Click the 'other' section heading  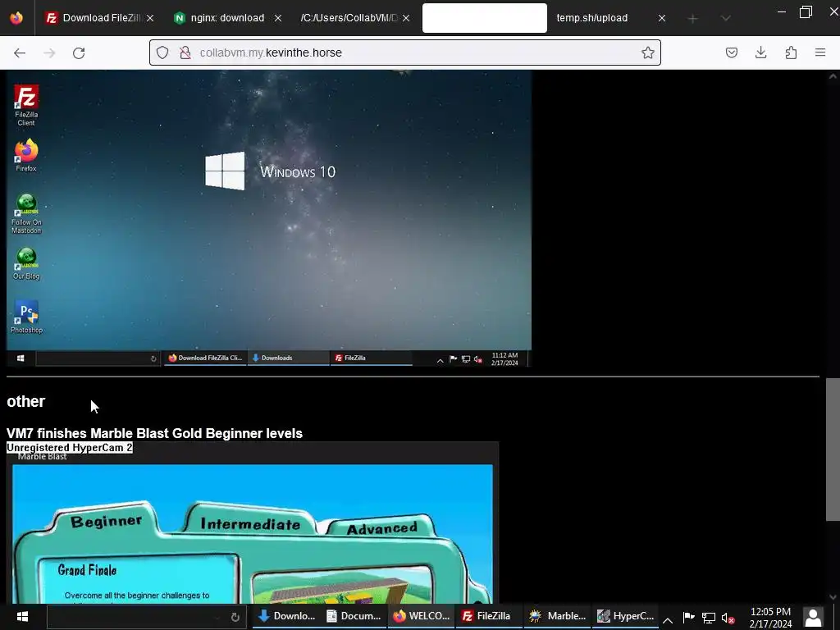coord(25,401)
